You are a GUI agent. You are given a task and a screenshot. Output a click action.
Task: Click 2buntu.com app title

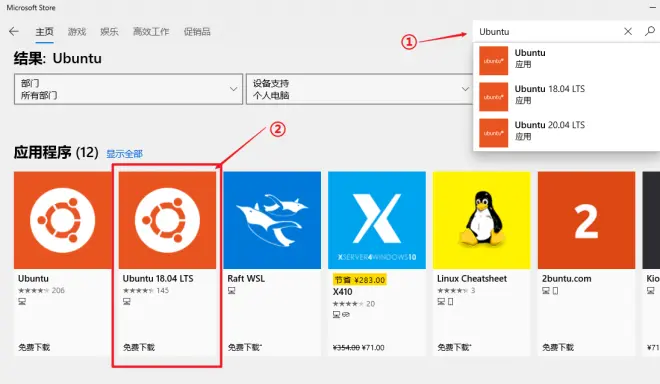coord(567,278)
